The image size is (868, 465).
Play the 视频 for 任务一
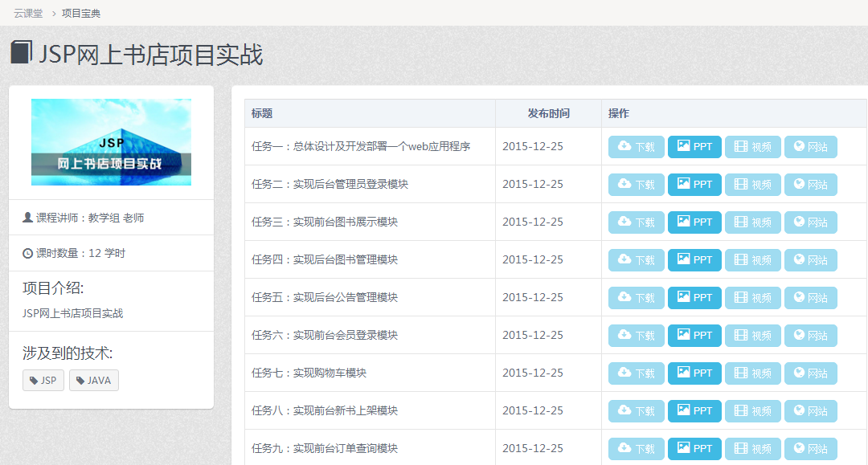[x=752, y=147]
